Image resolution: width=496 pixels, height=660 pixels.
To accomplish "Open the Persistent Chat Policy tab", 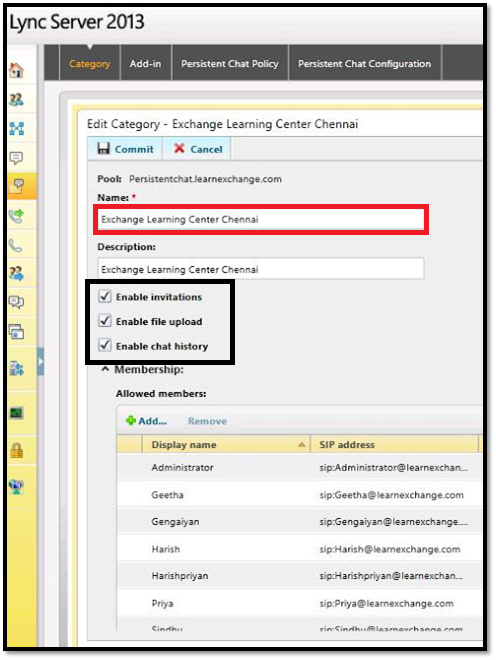I will tap(230, 64).
